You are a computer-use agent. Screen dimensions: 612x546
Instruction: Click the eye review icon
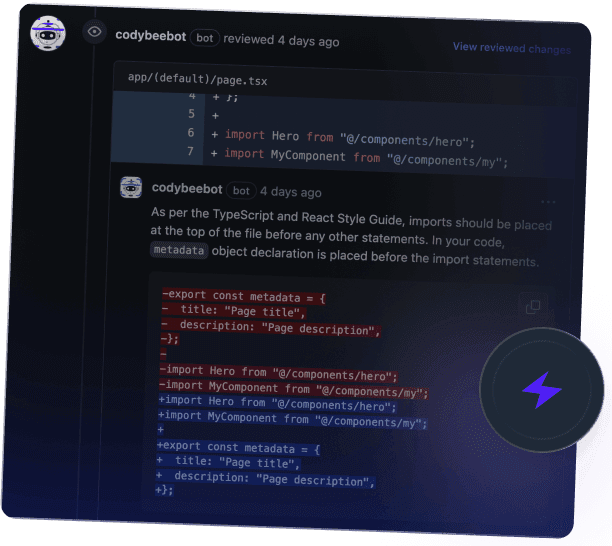(x=95, y=32)
